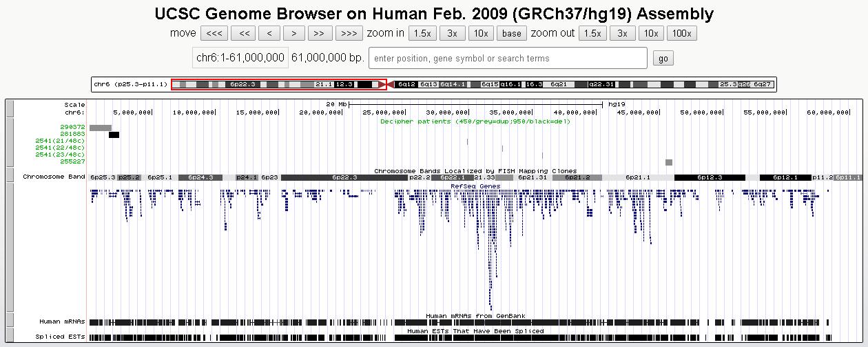The image size is (868, 347).
Task: Zoom in to base level
Action: 511,33
